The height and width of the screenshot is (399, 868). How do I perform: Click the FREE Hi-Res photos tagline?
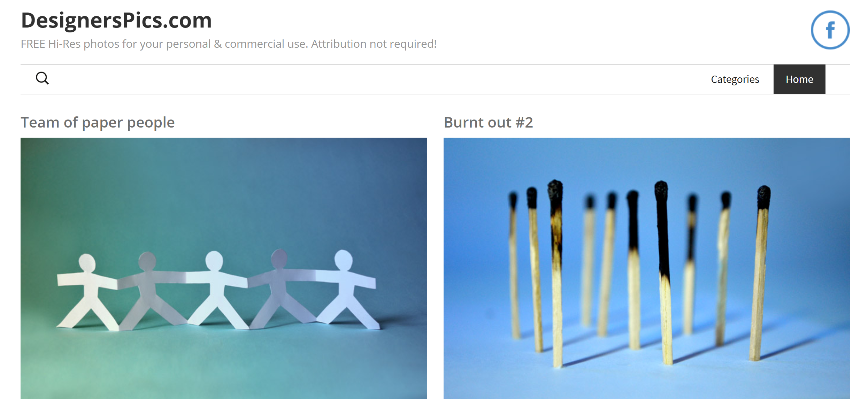[229, 44]
